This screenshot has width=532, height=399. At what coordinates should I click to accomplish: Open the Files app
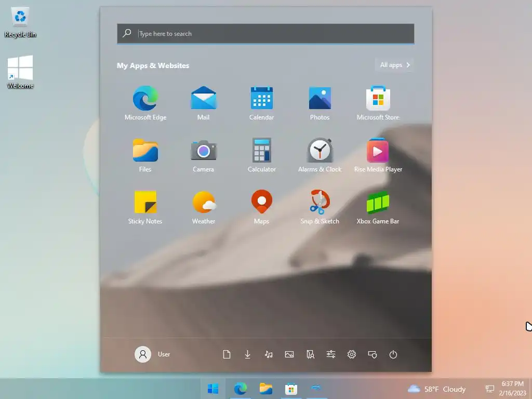pyautogui.click(x=145, y=155)
